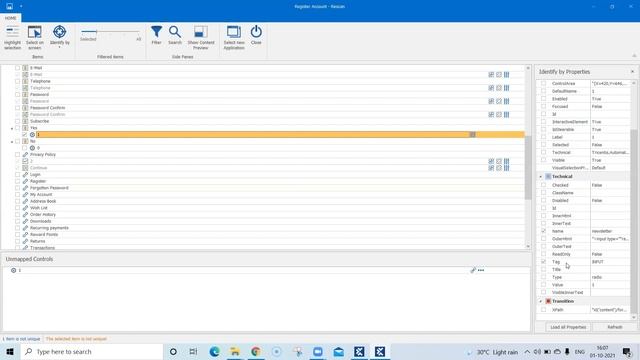
Task: Click the Refresh button
Action: [x=615, y=327]
